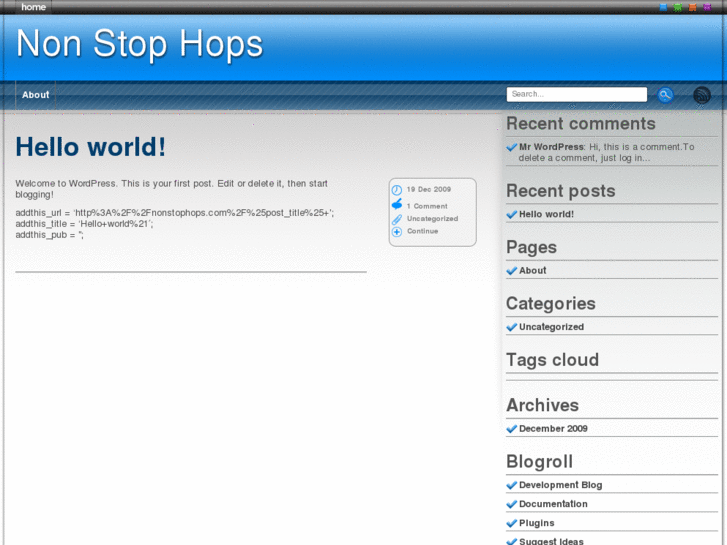Open the Mr WordPress comment author link

pyautogui.click(x=551, y=147)
